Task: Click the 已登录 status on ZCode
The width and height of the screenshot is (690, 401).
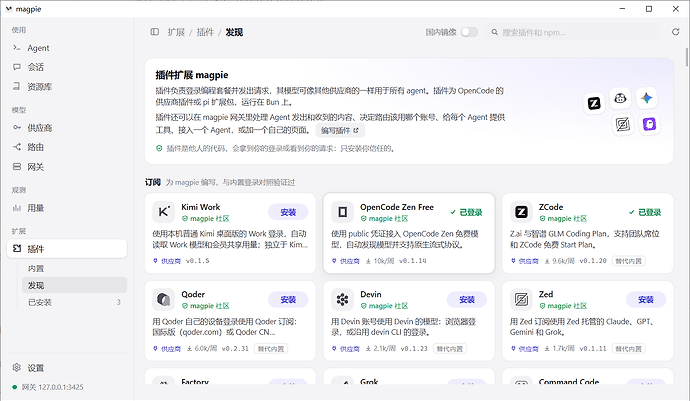Action: tap(645, 212)
